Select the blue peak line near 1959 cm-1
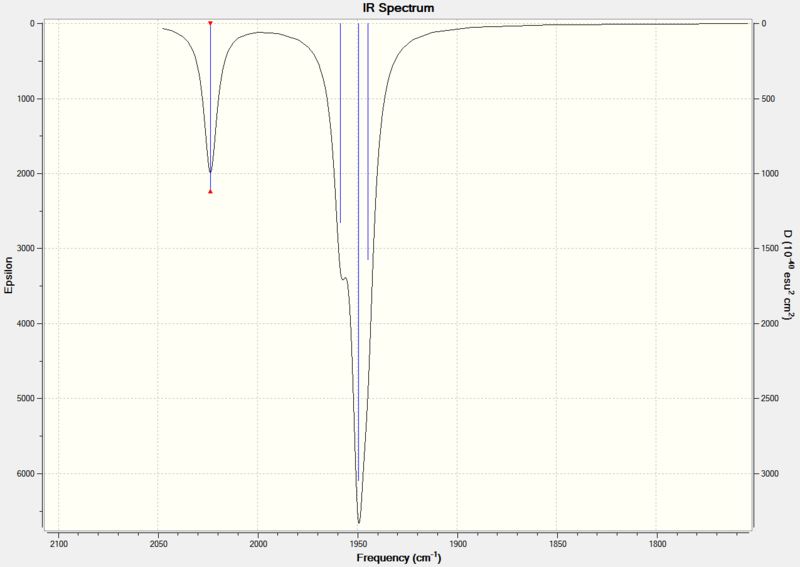The width and height of the screenshot is (800, 567). 340,122
